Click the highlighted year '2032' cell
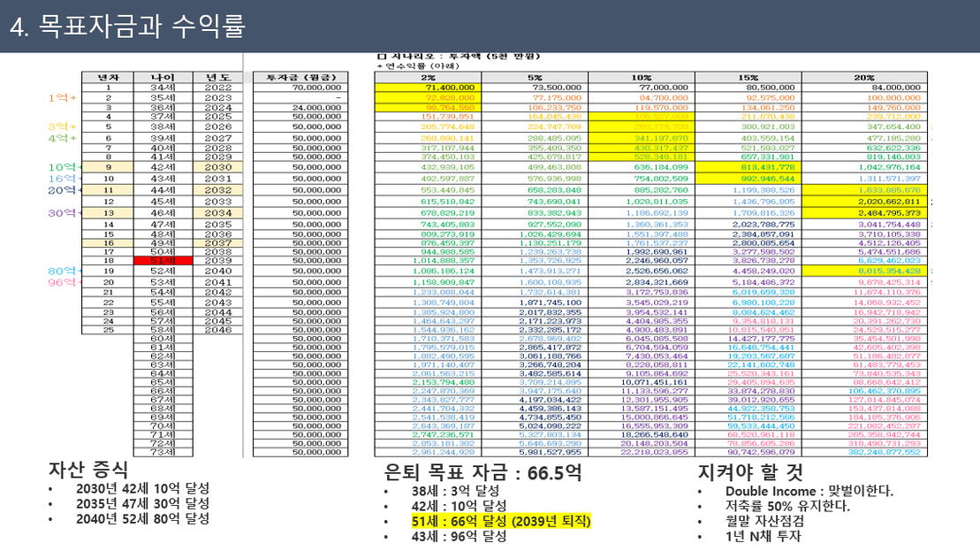This screenshot has width=980, height=551. [x=218, y=190]
